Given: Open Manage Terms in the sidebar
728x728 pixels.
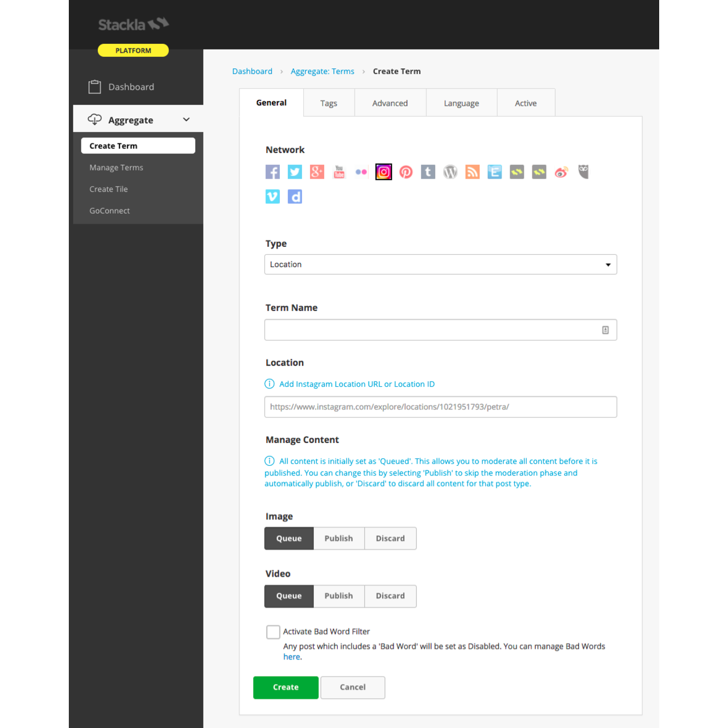Looking at the screenshot, I should [x=116, y=168].
